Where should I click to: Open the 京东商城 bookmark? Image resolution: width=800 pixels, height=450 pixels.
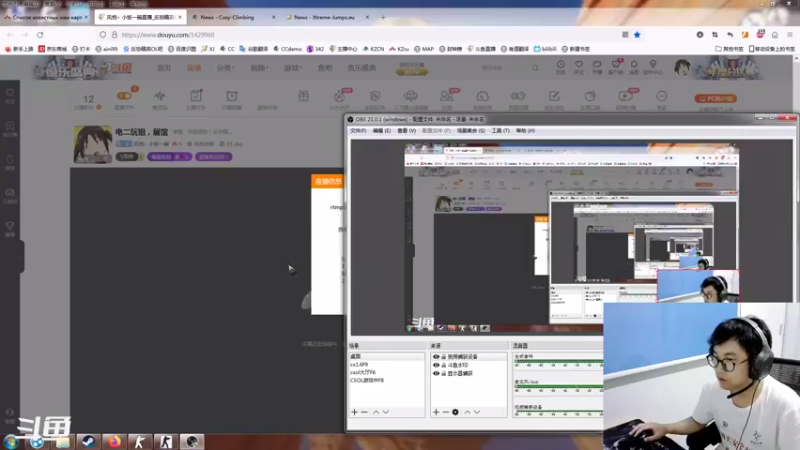53,49
